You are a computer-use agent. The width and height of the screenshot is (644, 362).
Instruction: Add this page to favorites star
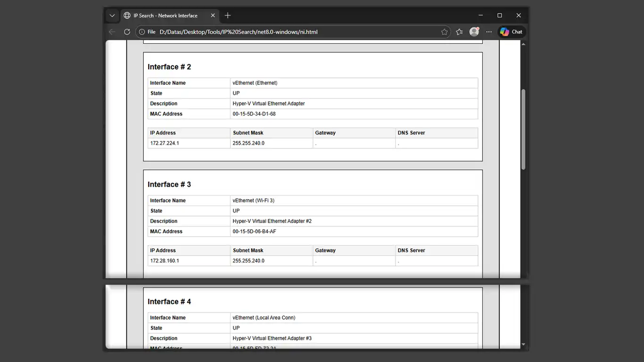pyautogui.click(x=444, y=32)
